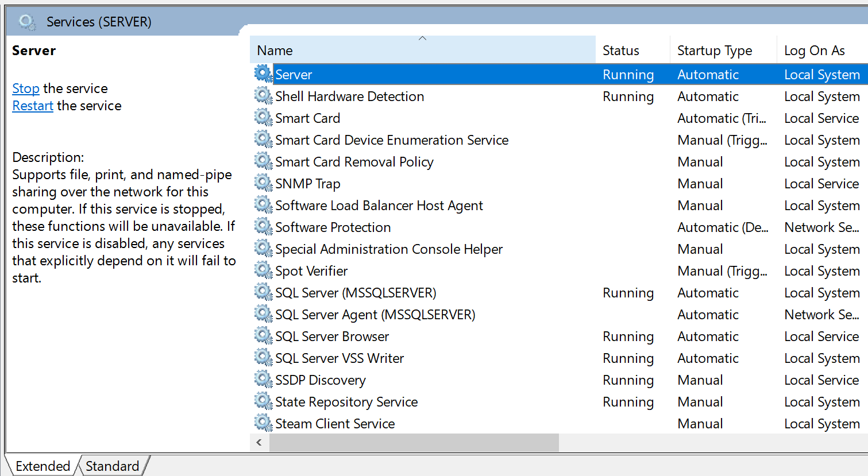Click the SSDP Discovery gear icon

(263, 380)
